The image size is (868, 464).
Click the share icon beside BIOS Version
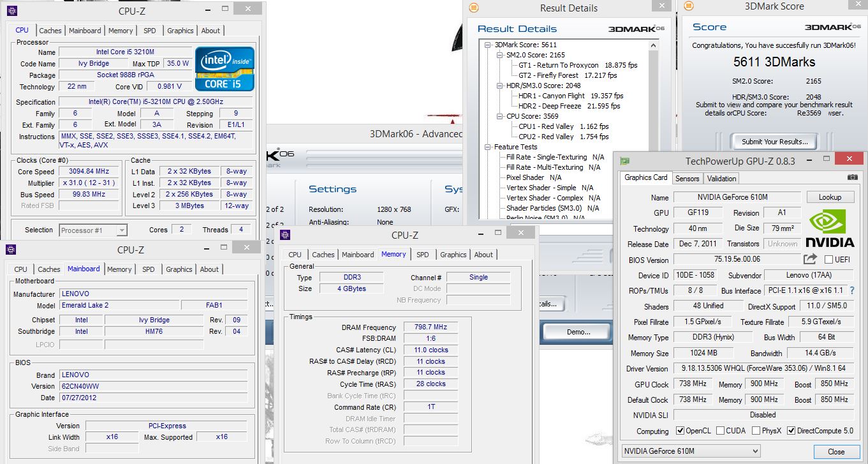[x=810, y=259]
